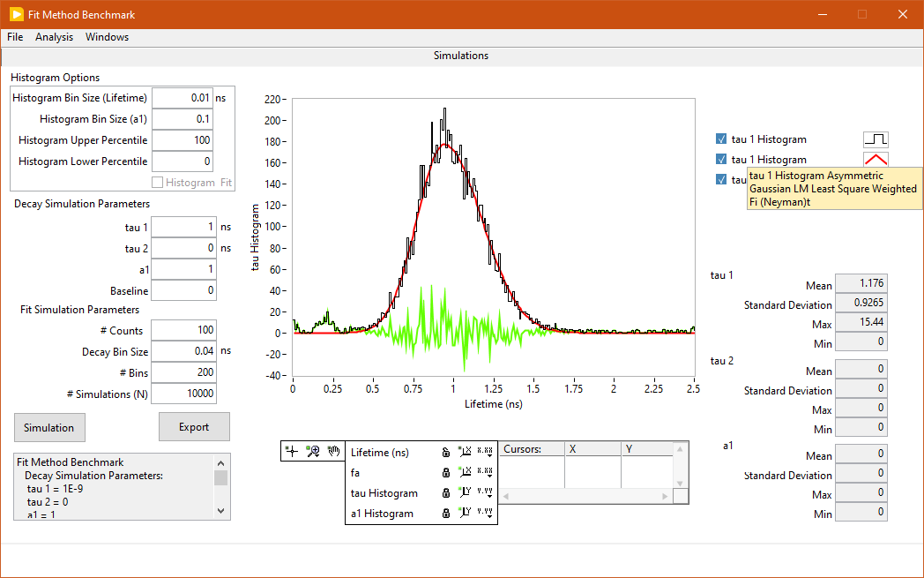This screenshot has width=924, height=578.
Task: Click cursor table scroll up arrow
Action: pos(680,449)
